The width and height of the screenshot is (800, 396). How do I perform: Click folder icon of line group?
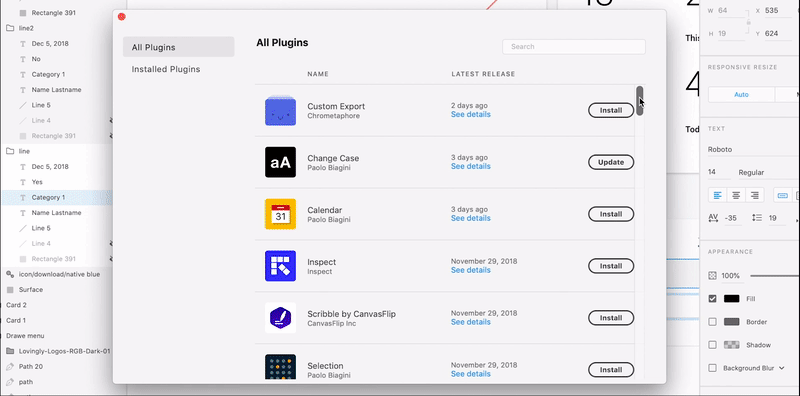[x=10, y=151]
